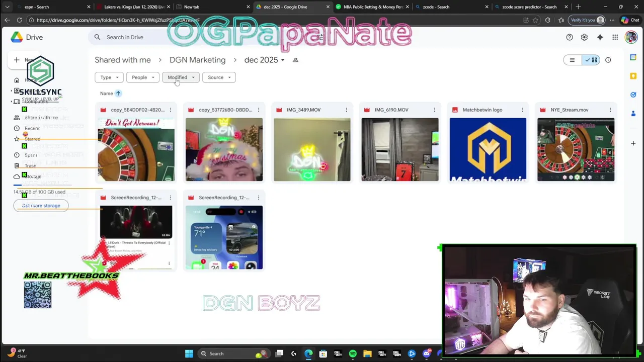Switch to the zcode - Search tab
This screenshot has height=362, width=644.
pos(451,7)
